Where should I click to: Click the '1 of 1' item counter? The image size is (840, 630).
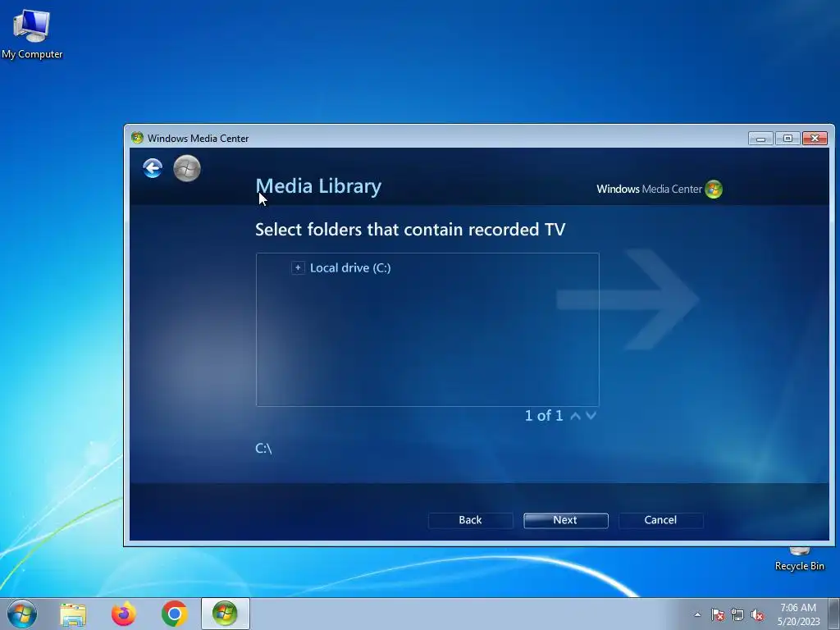(544, 416)
